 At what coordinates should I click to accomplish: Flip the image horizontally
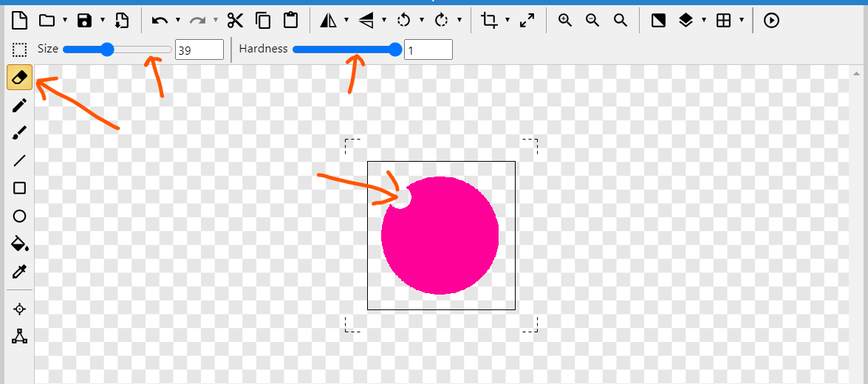pyautogui.click(x=328, y=21)
